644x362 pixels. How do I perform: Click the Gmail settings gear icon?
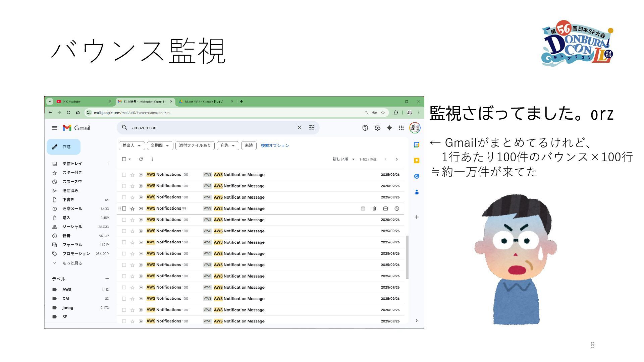(x=377, y=128)
